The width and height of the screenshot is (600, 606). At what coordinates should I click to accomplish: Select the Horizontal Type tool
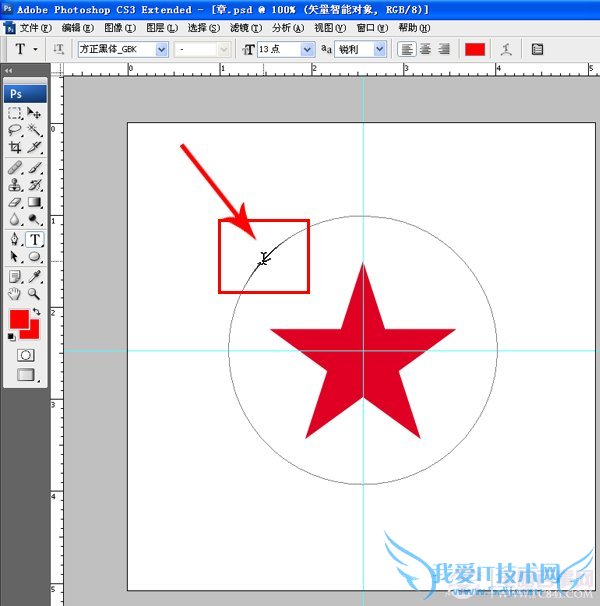[34, 240]
